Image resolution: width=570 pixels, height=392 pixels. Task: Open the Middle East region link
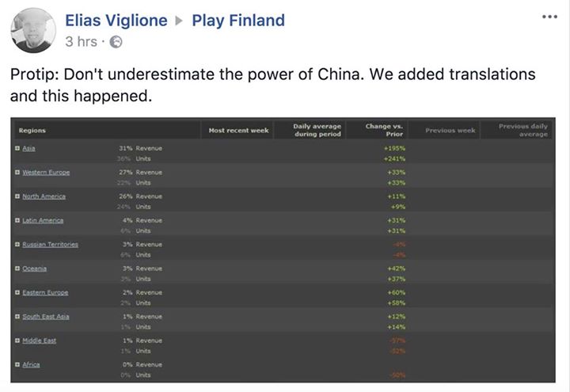[40, 341]
